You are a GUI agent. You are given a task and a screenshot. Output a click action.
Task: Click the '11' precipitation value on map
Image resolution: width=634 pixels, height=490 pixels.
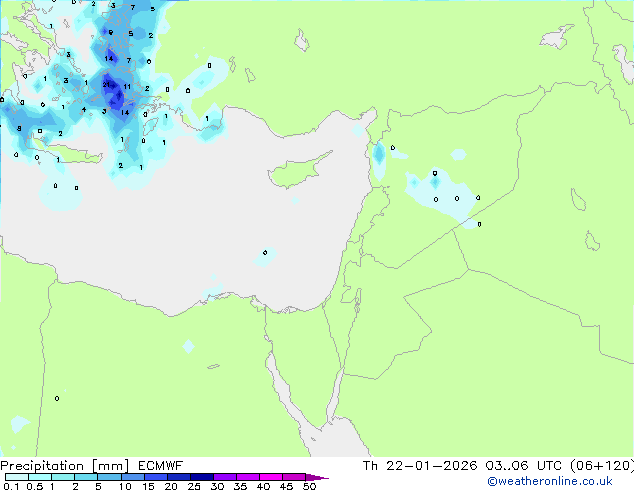tap(127, 87)
